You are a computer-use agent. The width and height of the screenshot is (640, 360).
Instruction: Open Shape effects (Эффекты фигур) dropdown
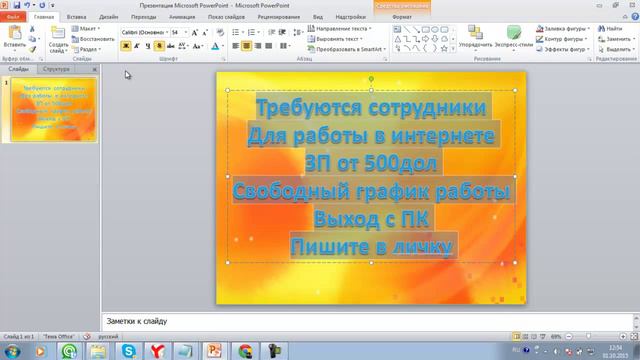click(x=562, y=49)
